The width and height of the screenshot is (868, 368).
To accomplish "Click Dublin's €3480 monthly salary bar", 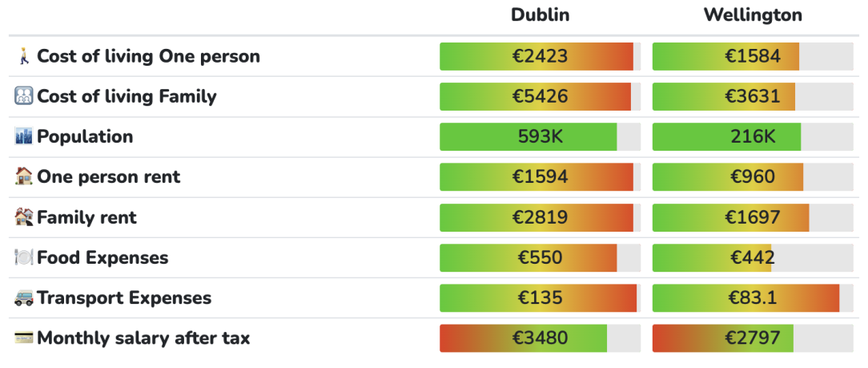I will point(540,338).
